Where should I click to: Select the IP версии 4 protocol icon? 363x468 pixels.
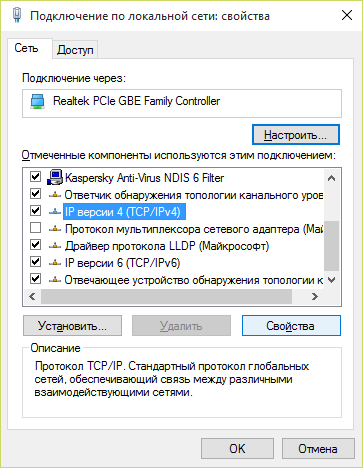[55, 212]
